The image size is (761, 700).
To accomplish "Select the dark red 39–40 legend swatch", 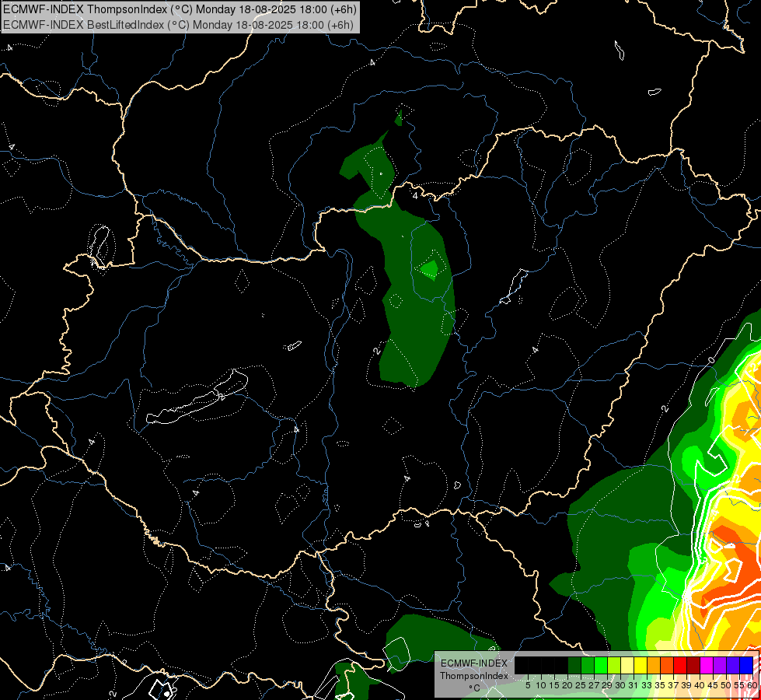I will pos(693,665).
